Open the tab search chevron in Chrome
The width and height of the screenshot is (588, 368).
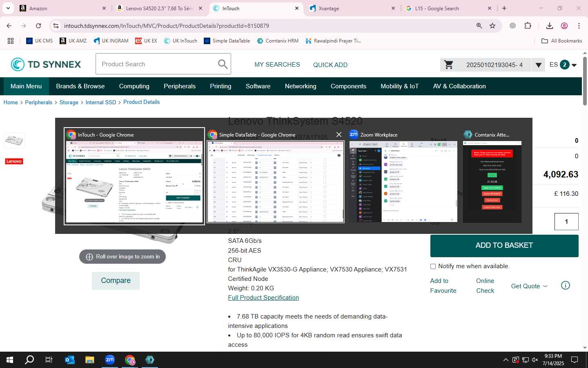pos(8,8)
